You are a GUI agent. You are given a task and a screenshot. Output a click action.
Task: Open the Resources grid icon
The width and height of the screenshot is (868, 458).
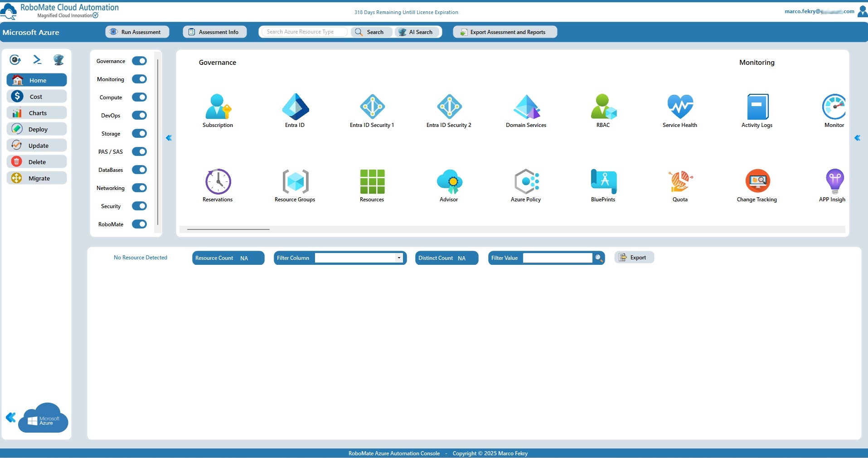pyautogui.click(x=372, y=181)
